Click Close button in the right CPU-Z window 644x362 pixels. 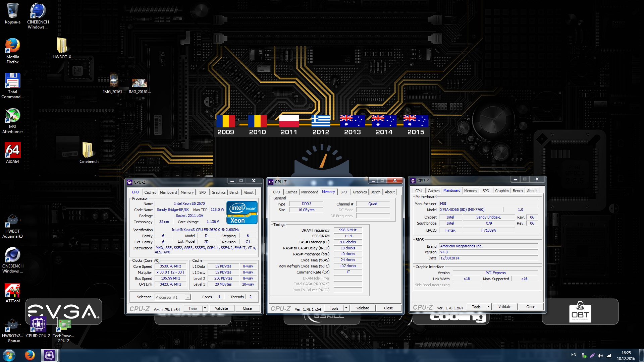point(531,307)
